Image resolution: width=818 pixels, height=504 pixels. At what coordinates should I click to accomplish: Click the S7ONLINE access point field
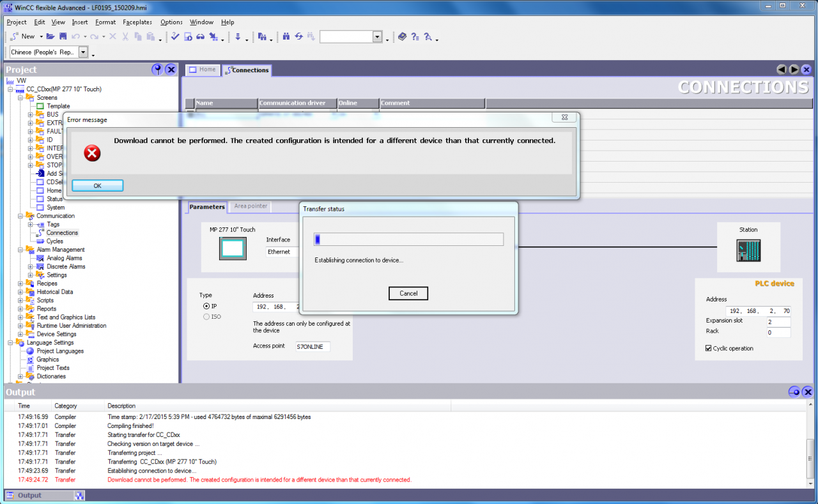click(x=313, y=347)
